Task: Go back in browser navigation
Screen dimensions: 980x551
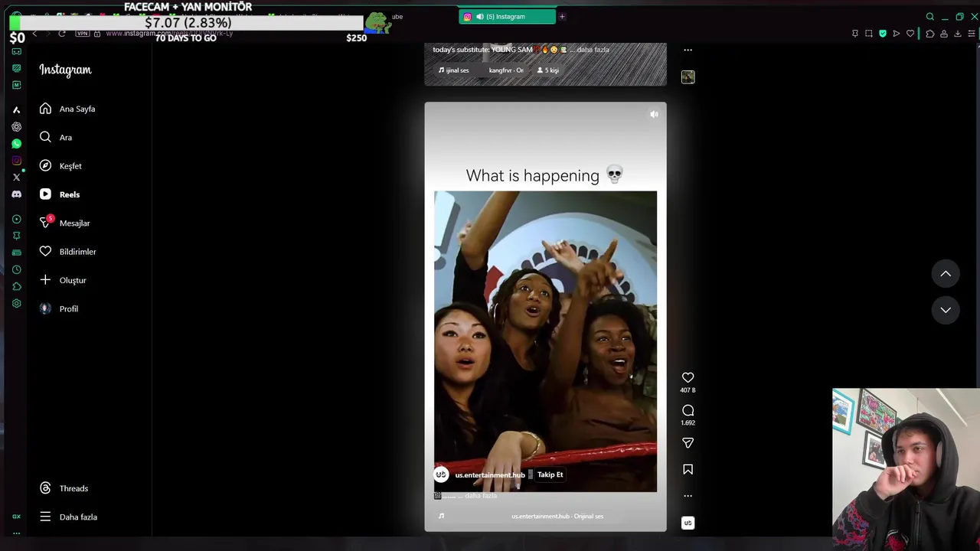Action: (x=34, y=34)
